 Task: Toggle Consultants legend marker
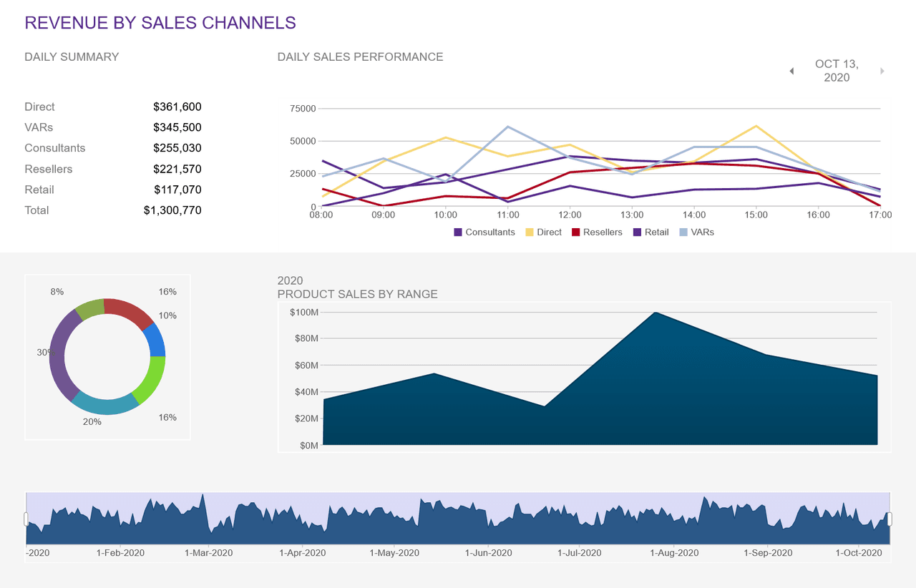(x=458, y=232)
